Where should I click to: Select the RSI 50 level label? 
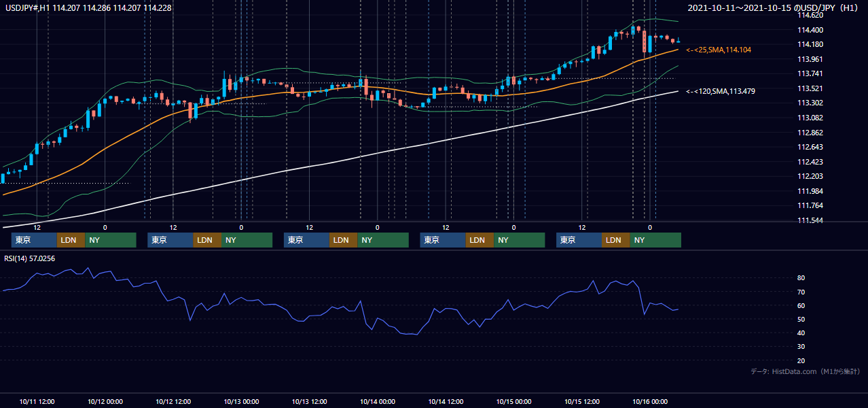801,319
